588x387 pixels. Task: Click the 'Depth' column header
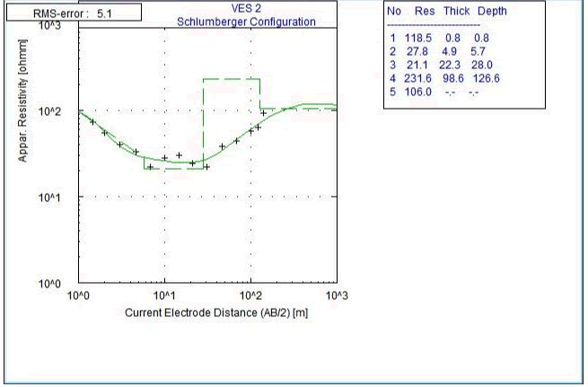[491, 12]
